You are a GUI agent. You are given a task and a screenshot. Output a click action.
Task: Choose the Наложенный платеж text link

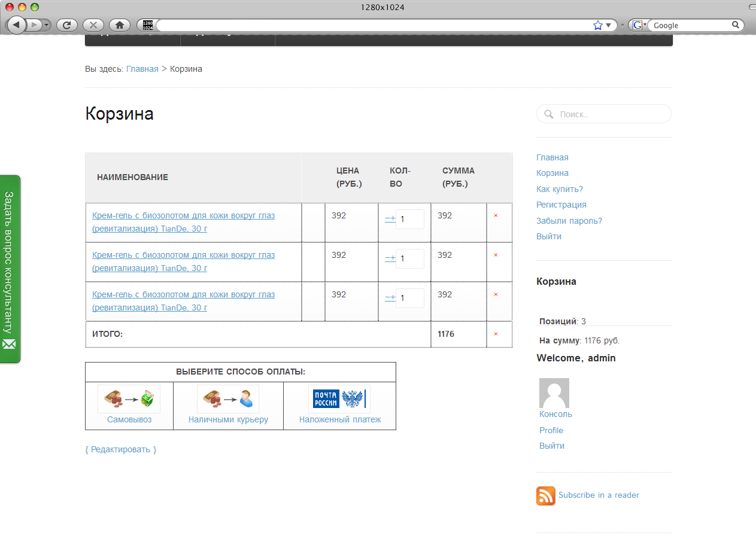pos(340,419)
